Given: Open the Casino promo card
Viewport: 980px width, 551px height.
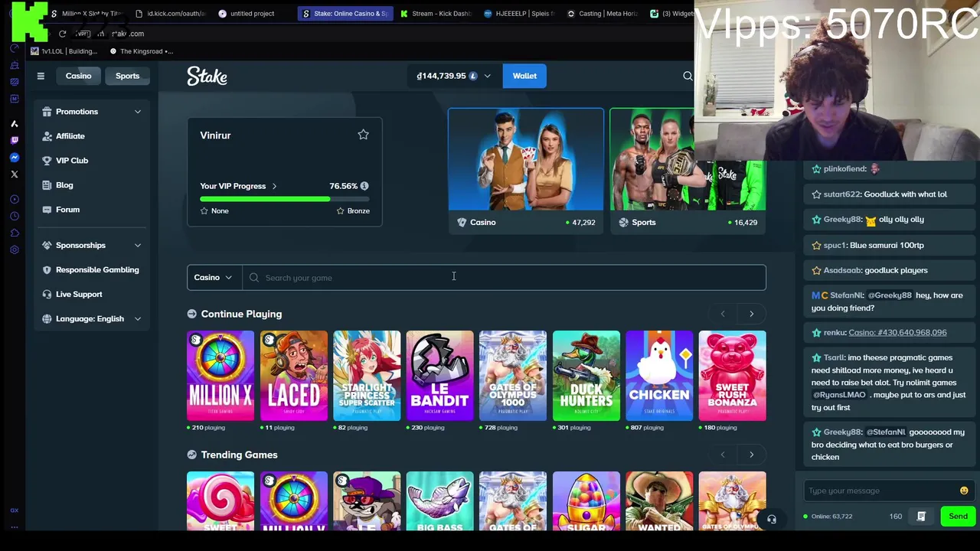Looking at the screenshot, I should [525, 170].
